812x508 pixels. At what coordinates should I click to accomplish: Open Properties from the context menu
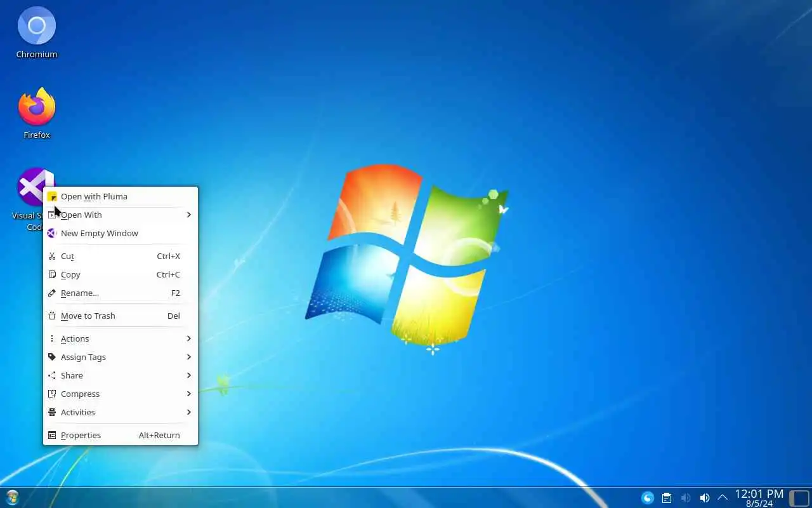(121, 435)
